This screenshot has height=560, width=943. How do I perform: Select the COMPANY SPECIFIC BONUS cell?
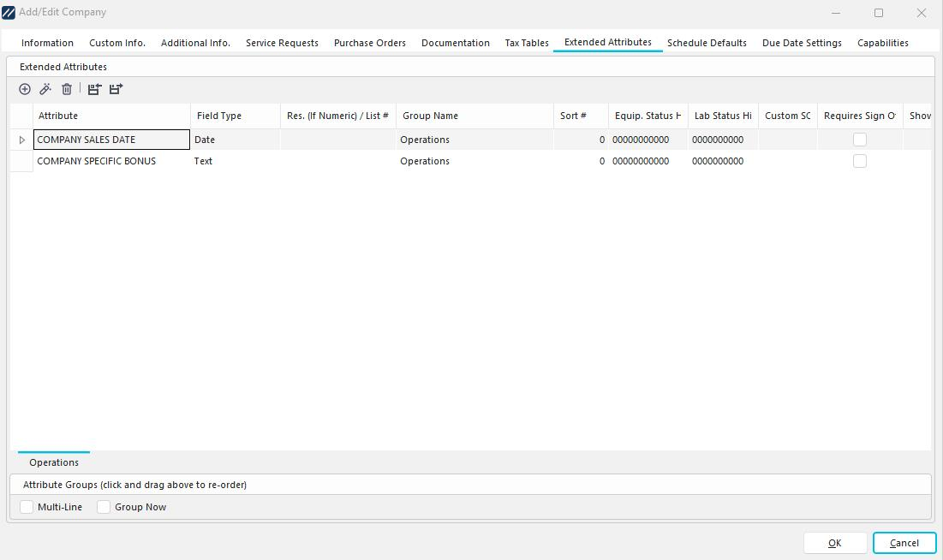(112, 161)
